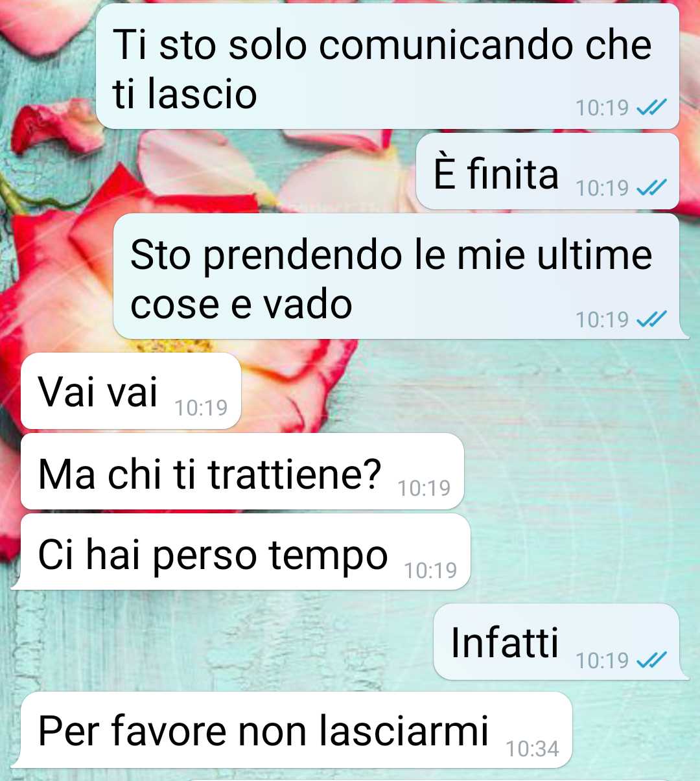Viewport: 700px width, 781px height.
Task: Tap the timestamp on "Sto prendendo le mie" bubble
Action: click(x=602, y=320)
